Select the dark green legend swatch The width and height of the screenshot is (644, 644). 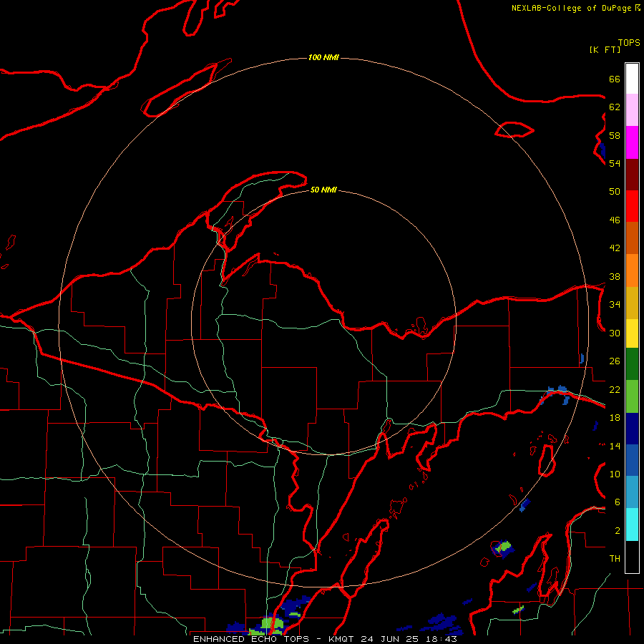pyautogui.click(x=632, y=364)
